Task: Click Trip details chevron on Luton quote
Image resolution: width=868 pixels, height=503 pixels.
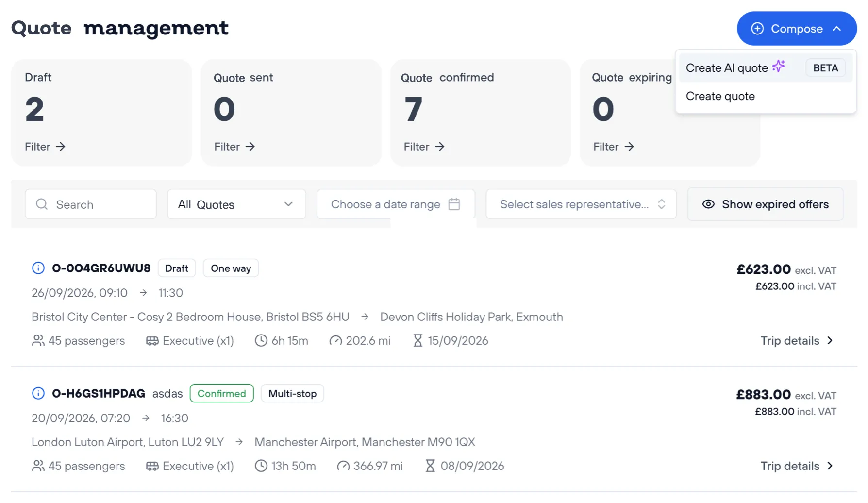Action: tap(830, 466)
